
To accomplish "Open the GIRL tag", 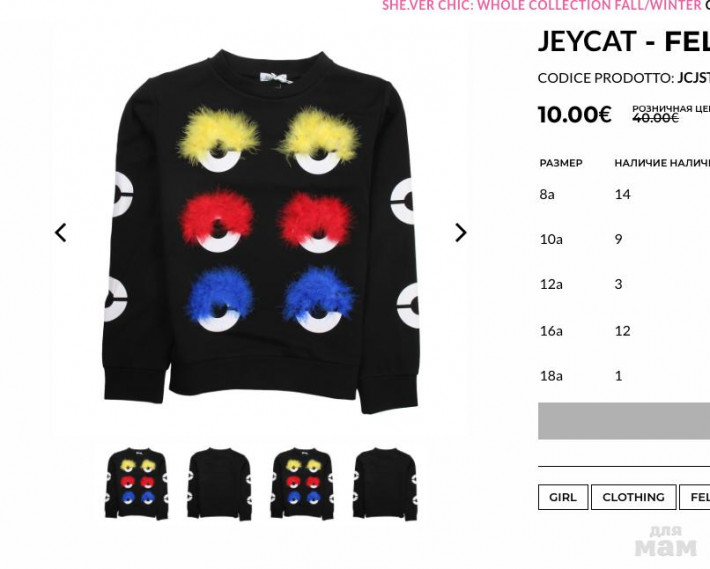I will [x=563, y=497].
